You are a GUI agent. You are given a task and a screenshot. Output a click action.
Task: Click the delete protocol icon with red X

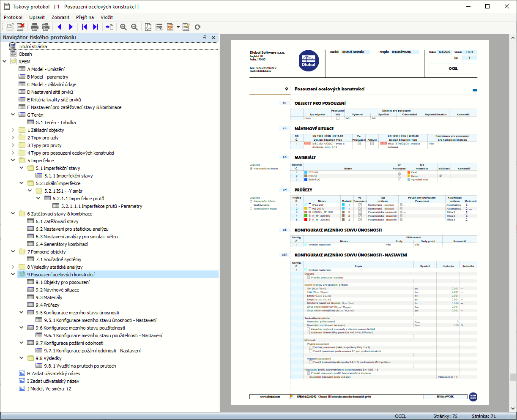(20, 27)
